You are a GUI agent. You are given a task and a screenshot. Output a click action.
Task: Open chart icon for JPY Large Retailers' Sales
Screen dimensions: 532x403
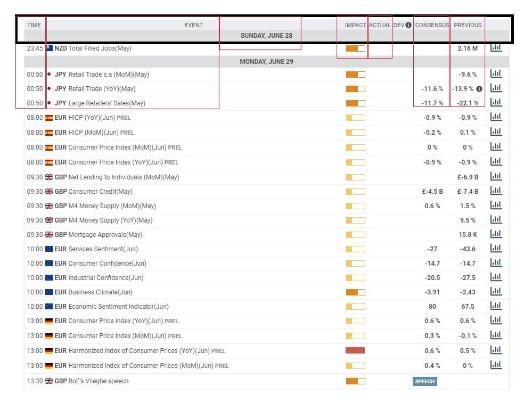(496, 102)
